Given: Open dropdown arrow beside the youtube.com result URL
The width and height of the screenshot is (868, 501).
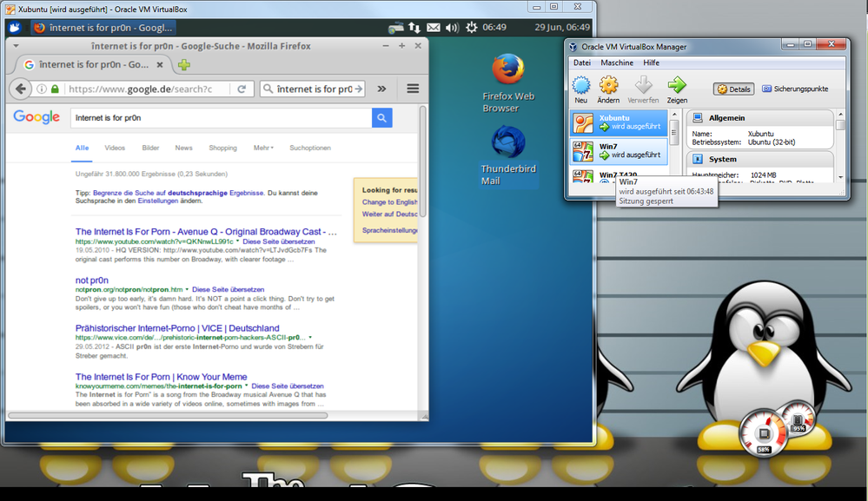Looking at the screenshot, I should point(238,241).
